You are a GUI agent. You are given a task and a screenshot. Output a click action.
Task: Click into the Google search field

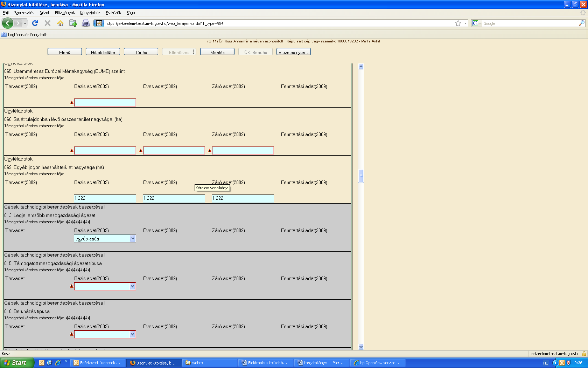pyautogui.click(x=530, y=23)
